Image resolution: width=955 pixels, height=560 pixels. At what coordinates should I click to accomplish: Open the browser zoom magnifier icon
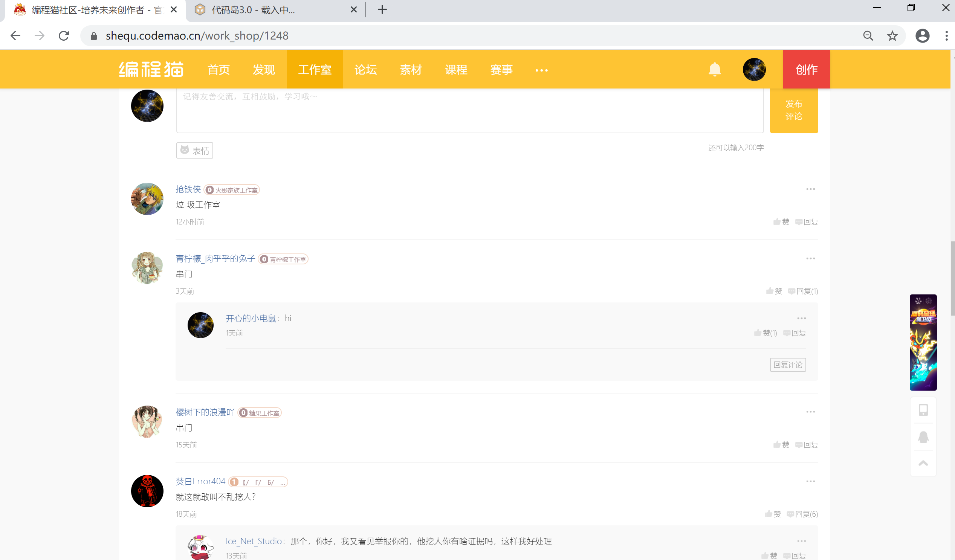(x=868, y=36)
